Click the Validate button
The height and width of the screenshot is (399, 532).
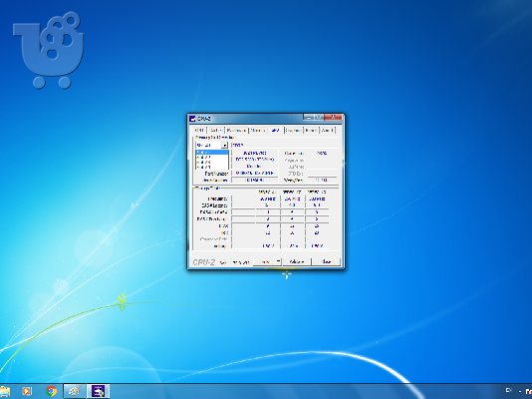point(297,261)
